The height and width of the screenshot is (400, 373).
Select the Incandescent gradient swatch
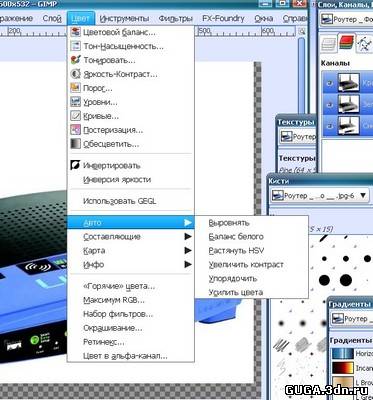point(342,368)
